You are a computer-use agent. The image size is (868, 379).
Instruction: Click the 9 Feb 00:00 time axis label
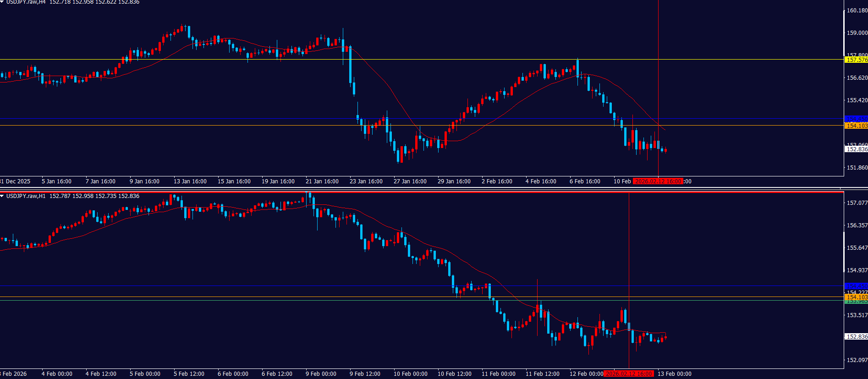click(x=321, y=374)
